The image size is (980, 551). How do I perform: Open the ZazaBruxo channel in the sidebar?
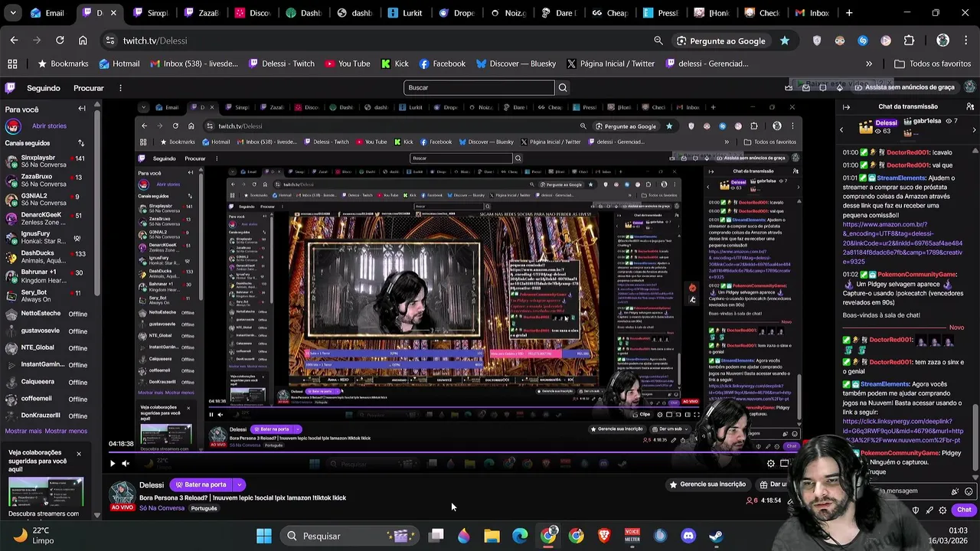[46, 181]
